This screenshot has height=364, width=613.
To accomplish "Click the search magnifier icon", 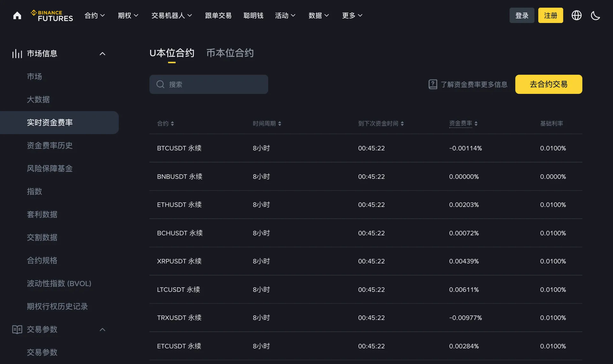I will [x=160, y=84].
